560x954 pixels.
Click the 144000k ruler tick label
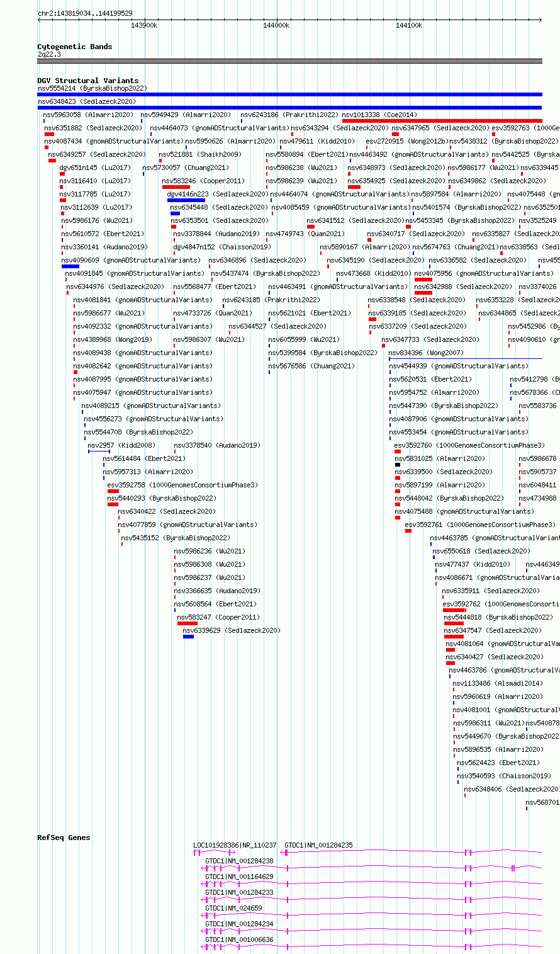pyautogui.click(x=276, y=25)
